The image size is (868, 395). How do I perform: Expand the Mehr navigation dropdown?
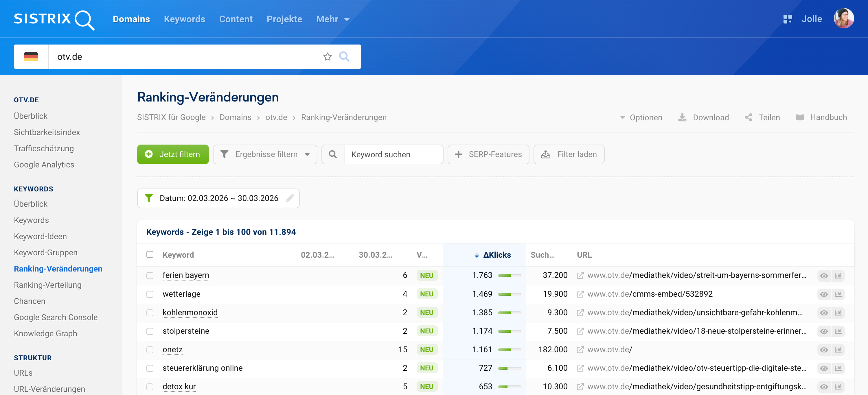[x=332, y=19]
